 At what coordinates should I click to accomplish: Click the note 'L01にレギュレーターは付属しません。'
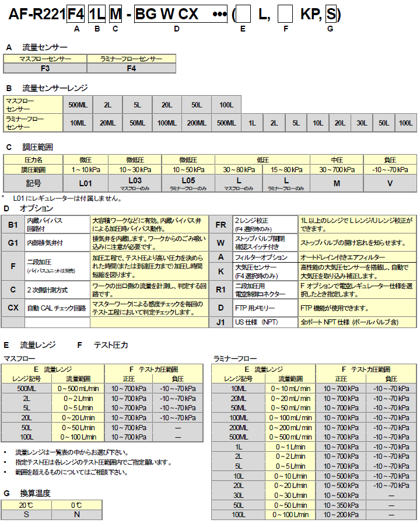(x=67, y=198)
